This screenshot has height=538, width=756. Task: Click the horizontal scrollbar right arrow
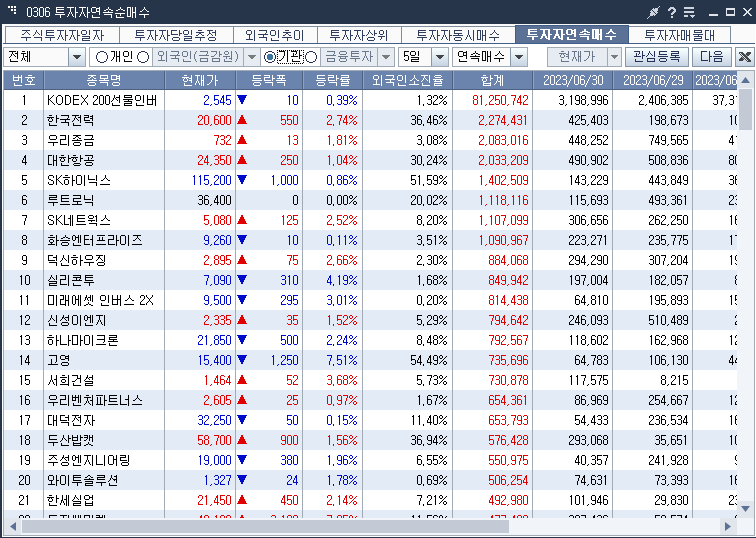point(728,526)
